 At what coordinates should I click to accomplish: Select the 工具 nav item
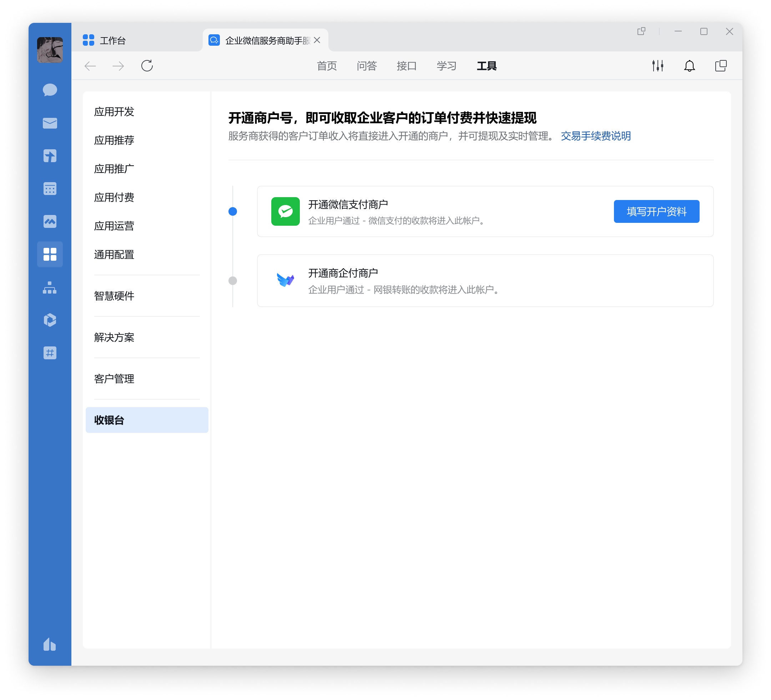487,66
